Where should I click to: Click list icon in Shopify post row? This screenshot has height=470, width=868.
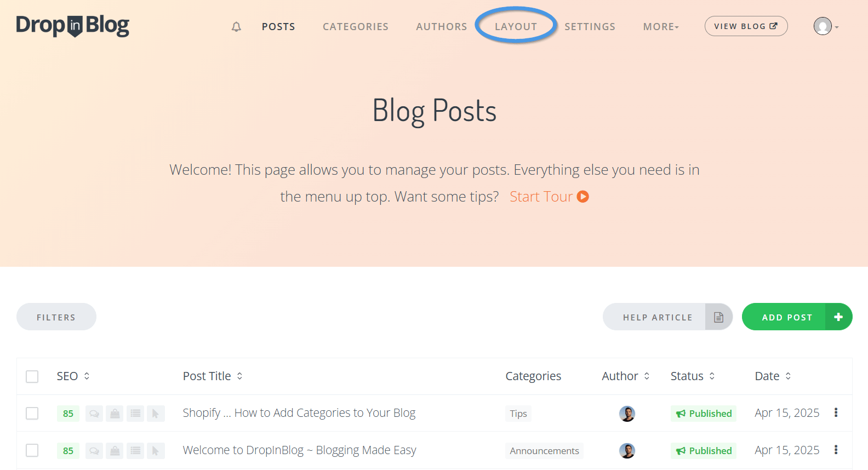[135, 414]
